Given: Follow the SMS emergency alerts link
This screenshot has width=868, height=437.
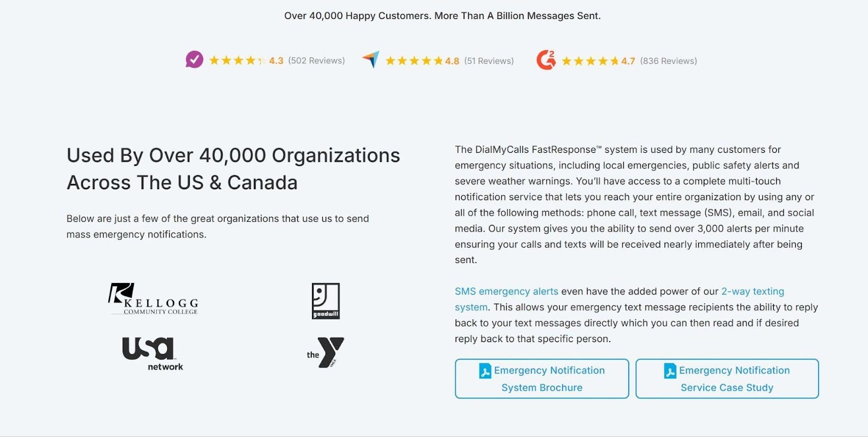Looking at the screenshot, I should (x=506, y=292).
